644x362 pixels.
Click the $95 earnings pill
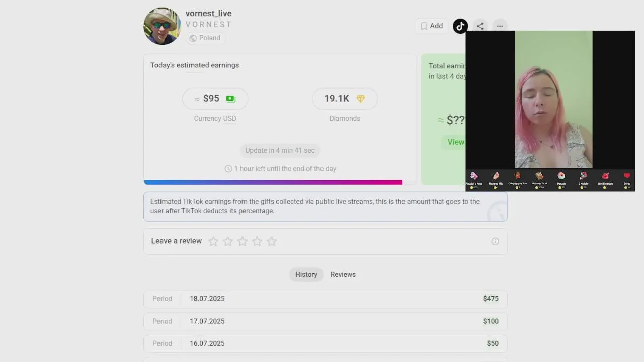tap(215, 99)
